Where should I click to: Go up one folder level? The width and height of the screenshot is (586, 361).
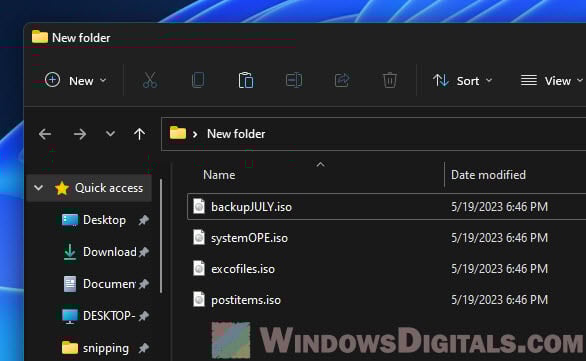[x=139, y=134]
